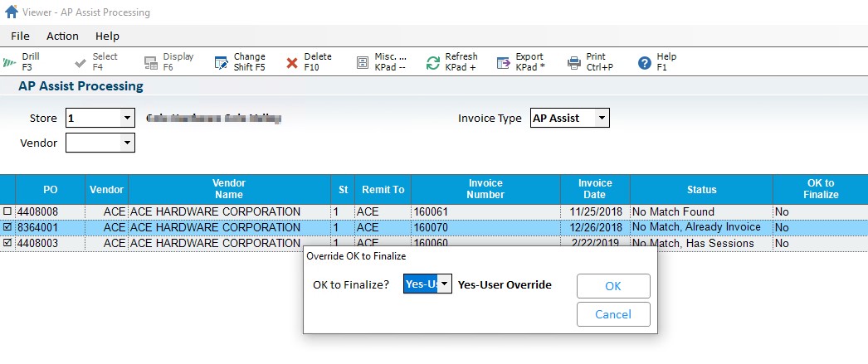The height and width of the screenshot is (364, 868).
Task: Uncheck the box for PO 8364001
Action: [7, 227]
